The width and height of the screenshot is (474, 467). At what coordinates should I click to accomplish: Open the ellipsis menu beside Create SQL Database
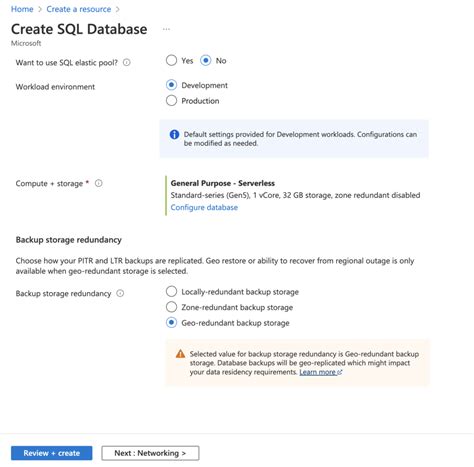[x=166, y=29]
